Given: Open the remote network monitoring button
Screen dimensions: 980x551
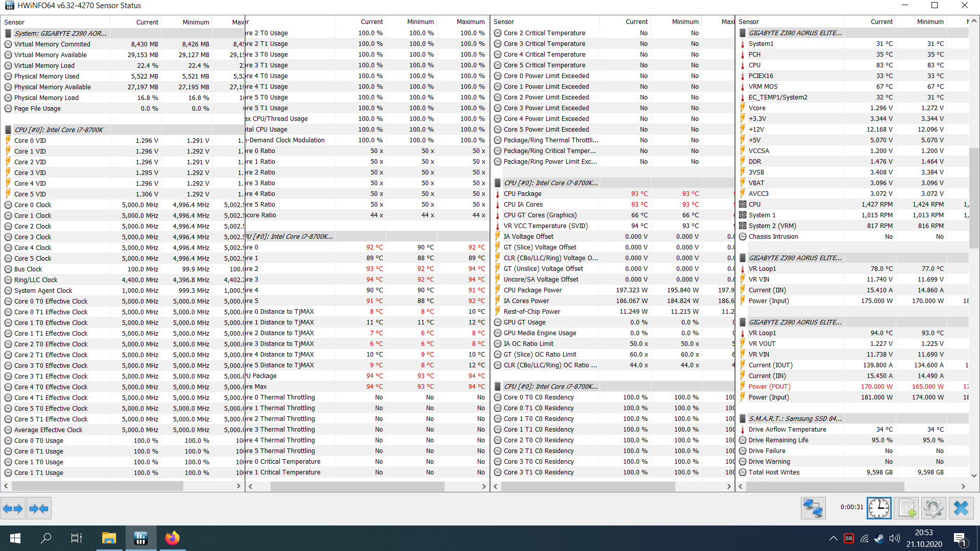Looking at the screenshot, I should pyautogui.click(x=813, y=508).
